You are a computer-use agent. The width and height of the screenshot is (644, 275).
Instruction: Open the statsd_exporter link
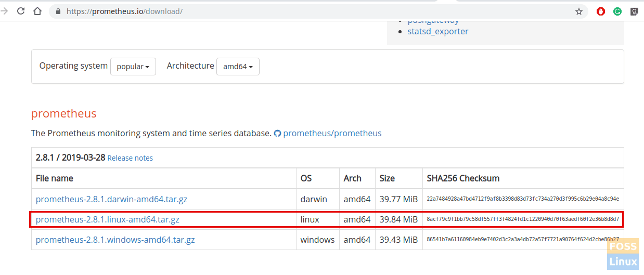438,31
